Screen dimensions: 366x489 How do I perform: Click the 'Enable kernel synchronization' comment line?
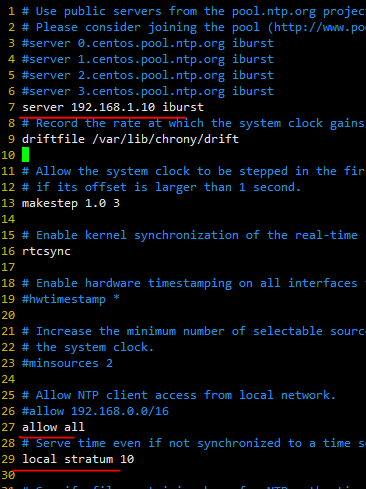(194, 235)
